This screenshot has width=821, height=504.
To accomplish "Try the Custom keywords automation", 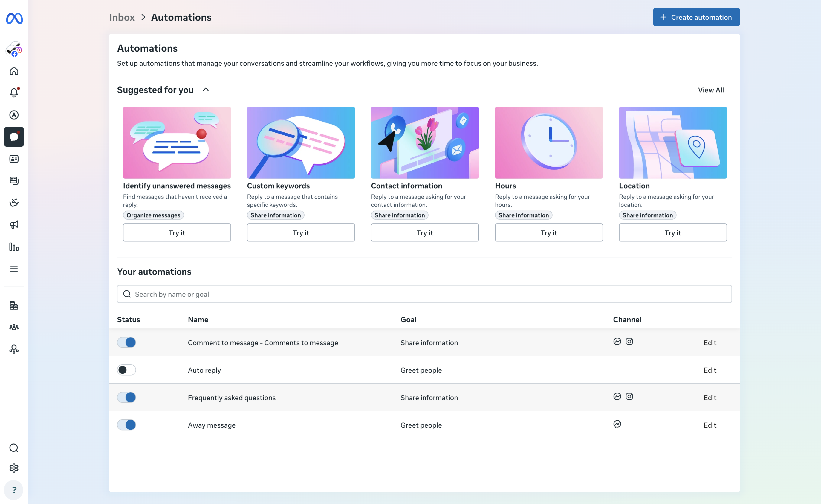I will click(x=301, y=233).
